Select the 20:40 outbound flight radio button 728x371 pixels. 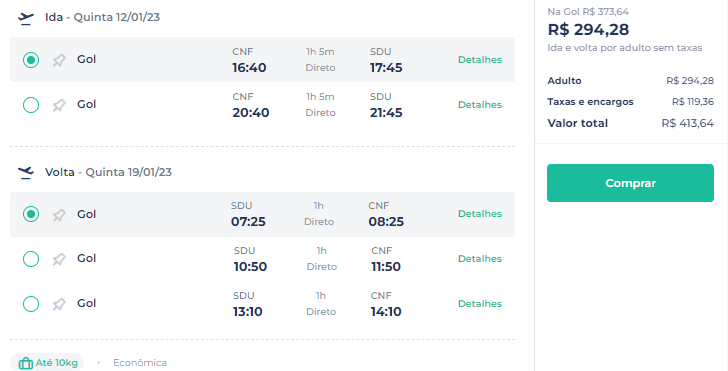31,105
